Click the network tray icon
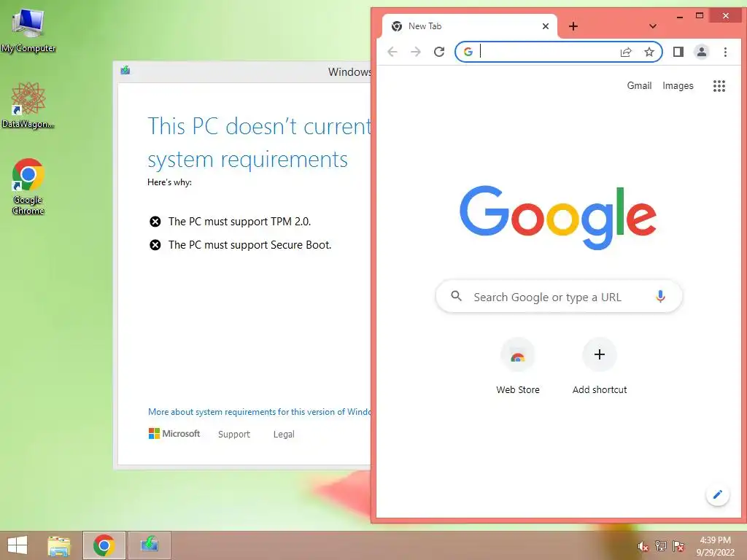The image size is (747, 560). (660, 545)
